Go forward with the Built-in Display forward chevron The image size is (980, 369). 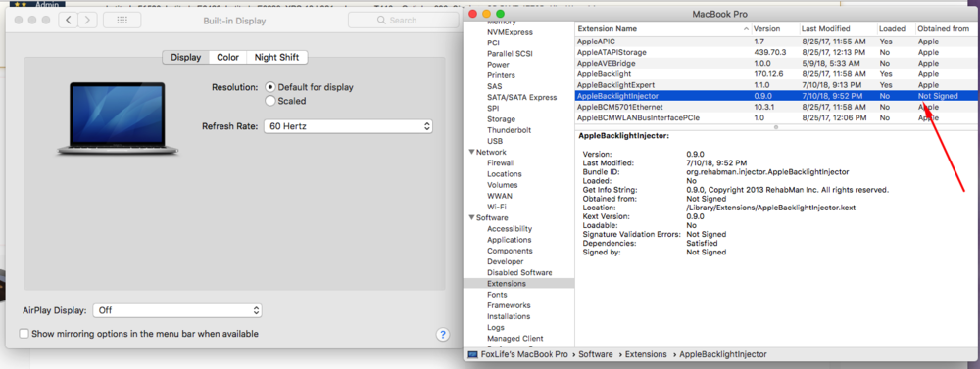(x=87, y=20)
